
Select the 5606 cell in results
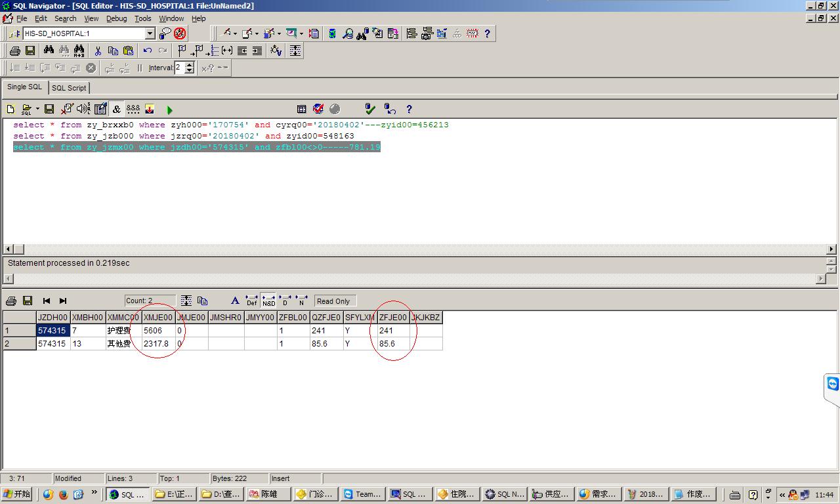[x=158, y=331]
